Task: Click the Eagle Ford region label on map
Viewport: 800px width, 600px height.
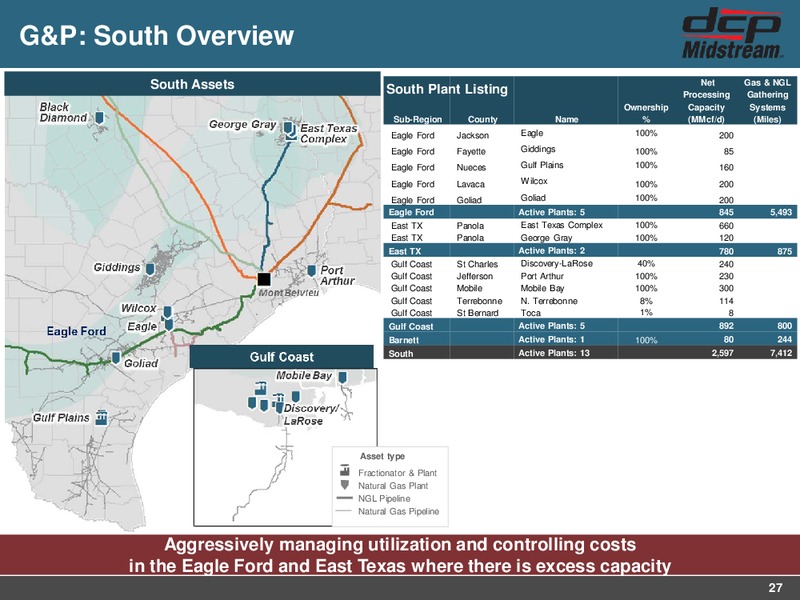Action: click(77, 331)
